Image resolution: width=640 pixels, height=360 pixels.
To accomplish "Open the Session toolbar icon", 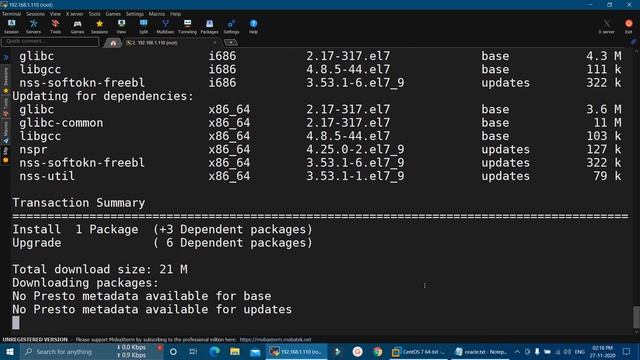I will point(11,26).
